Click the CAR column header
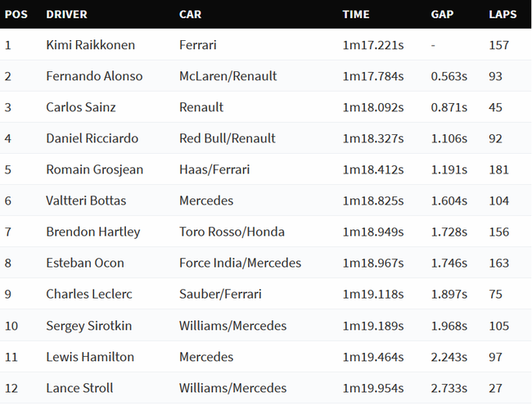 (190, 14)
